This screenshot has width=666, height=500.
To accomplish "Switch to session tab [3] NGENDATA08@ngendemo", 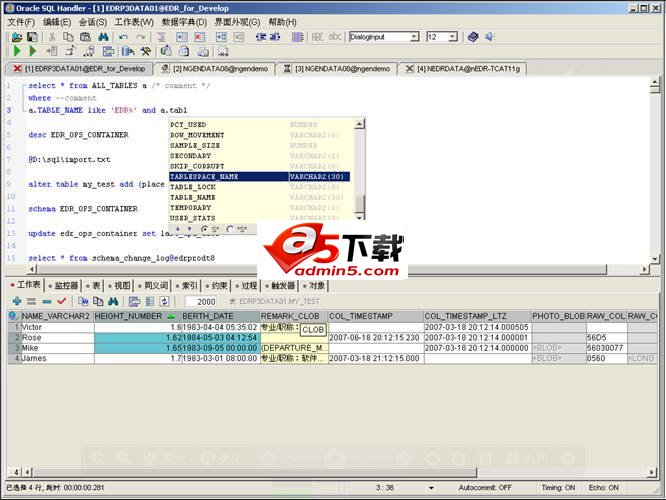I will 337,68.
